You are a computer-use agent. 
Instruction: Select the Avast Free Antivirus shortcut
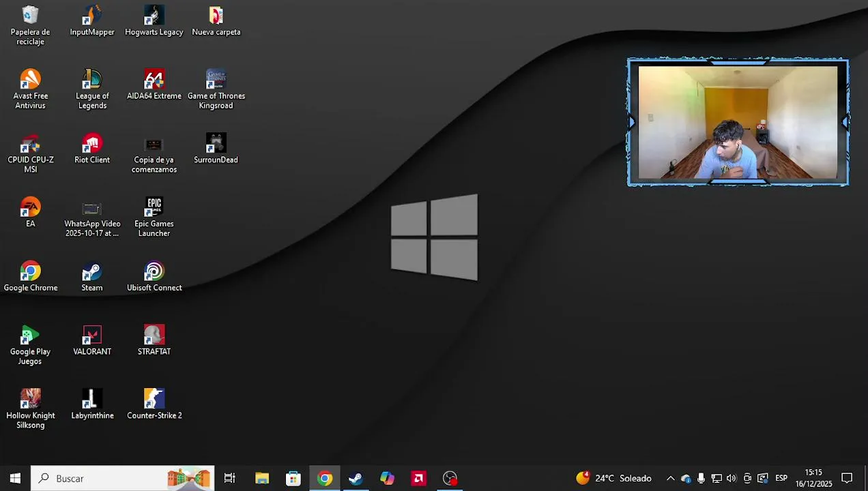[x=30, y=89]
